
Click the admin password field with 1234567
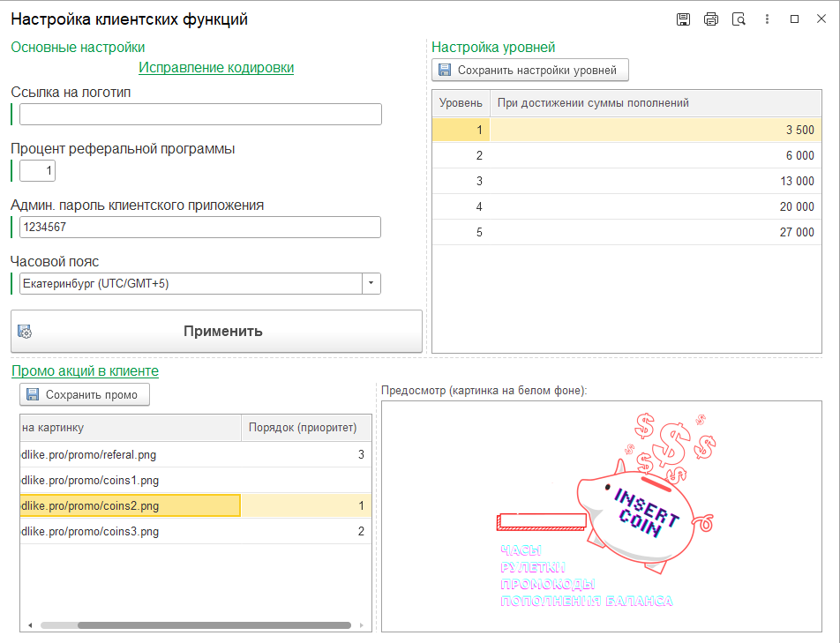pyautogui.click(x=200, y=228)
